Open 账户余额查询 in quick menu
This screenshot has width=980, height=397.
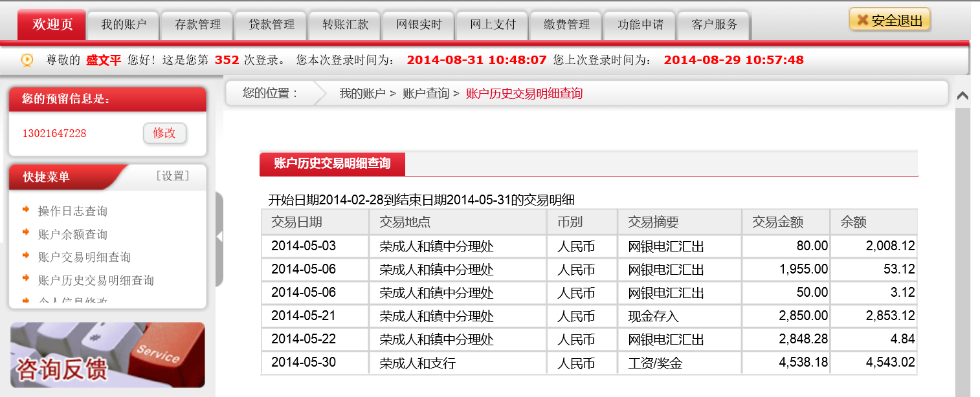(x=72, y=234)
